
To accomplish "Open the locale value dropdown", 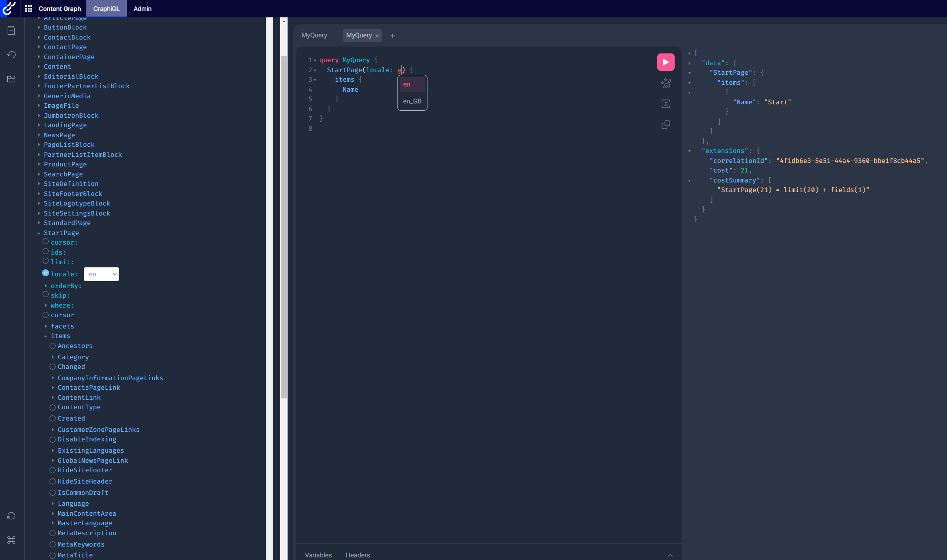I will [x=101, y=274].
